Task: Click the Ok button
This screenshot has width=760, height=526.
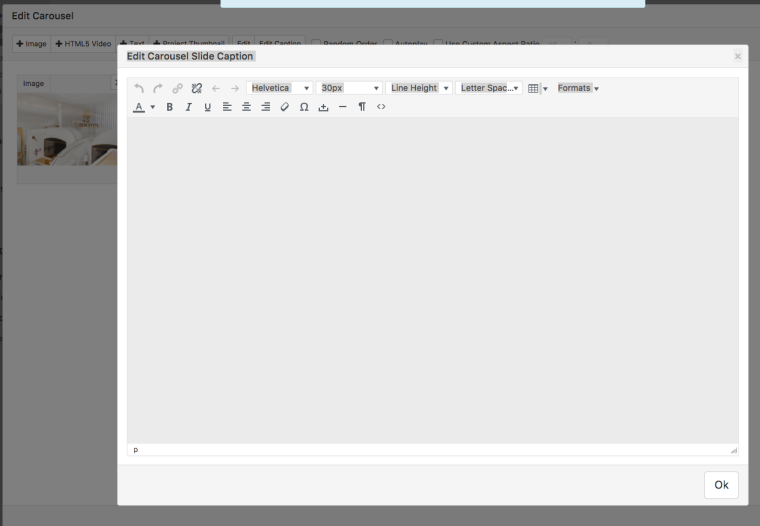Action: pyautogui.click(x=721, y=485)
